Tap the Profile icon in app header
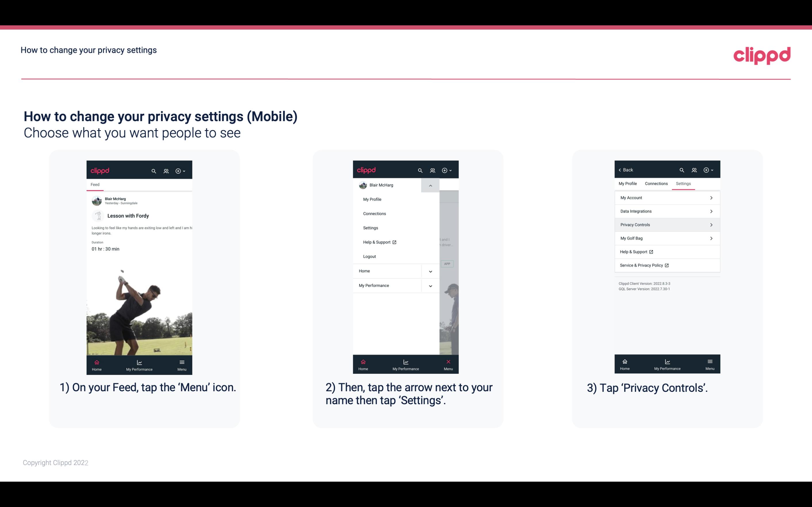Screen dimensions: 812x507 (166, 170)
